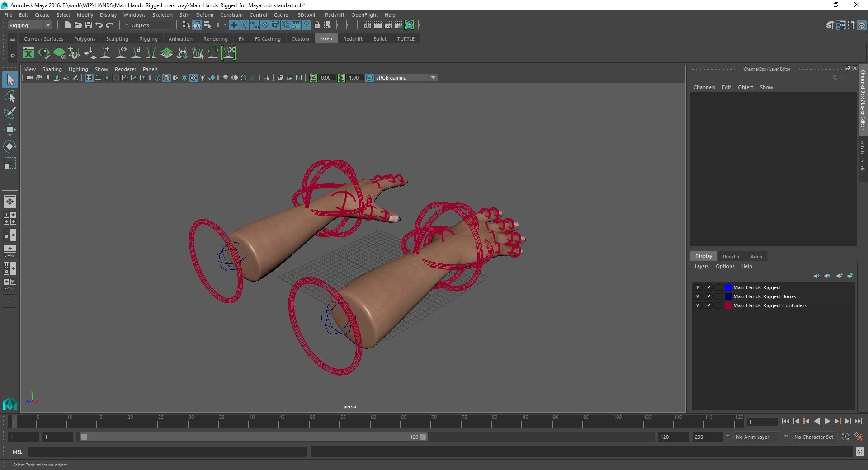Screen dimensions: 868x470
Task: Choose the Scale tool in toolbox
Action: pos(10,163)
